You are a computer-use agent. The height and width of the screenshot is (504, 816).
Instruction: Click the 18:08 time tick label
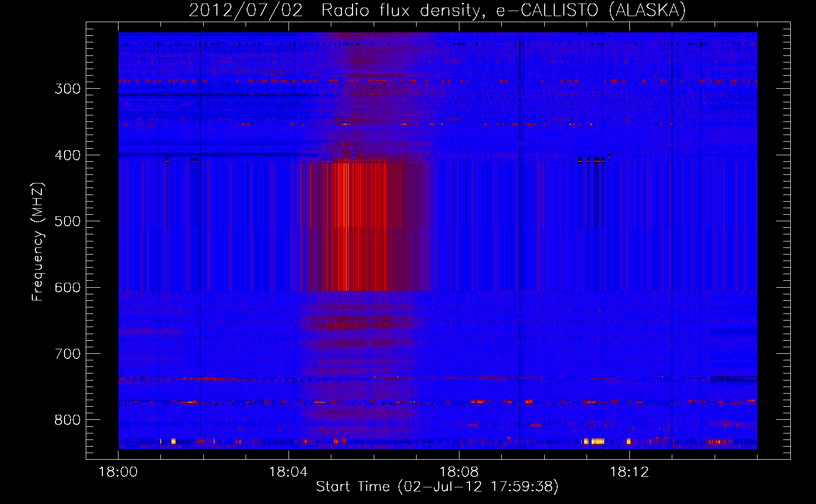coord(459,472)
